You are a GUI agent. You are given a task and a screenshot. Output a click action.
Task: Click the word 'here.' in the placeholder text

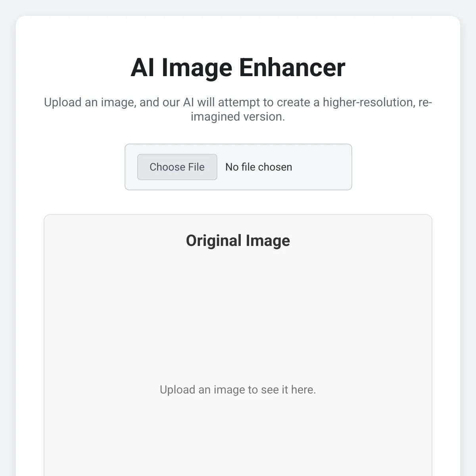click(x=303, y=390)
